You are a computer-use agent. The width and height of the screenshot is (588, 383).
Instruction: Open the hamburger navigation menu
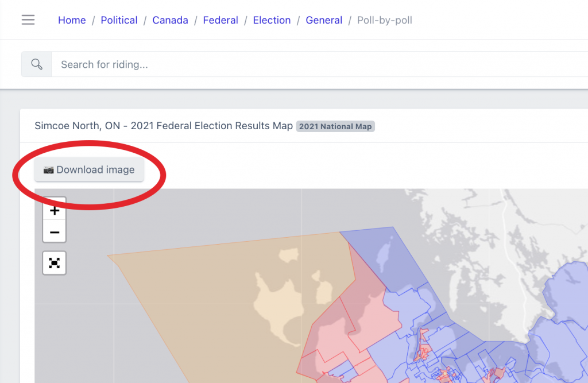tap(28, 20)
